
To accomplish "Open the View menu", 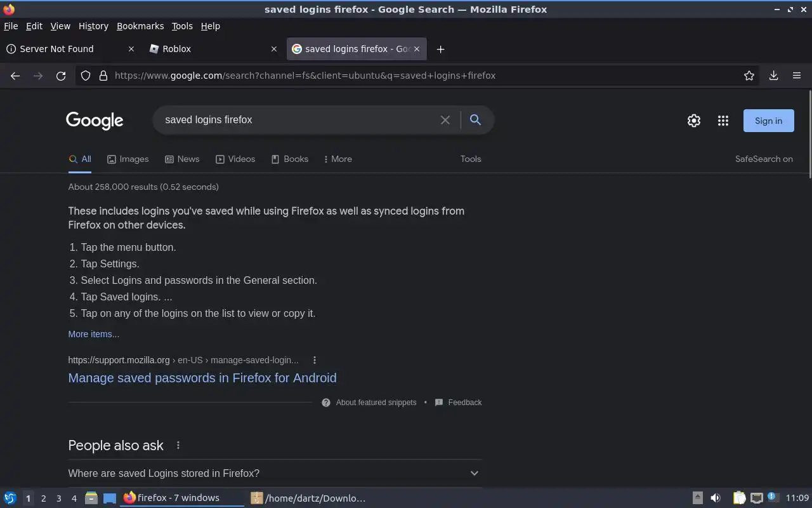I will 60,26.
